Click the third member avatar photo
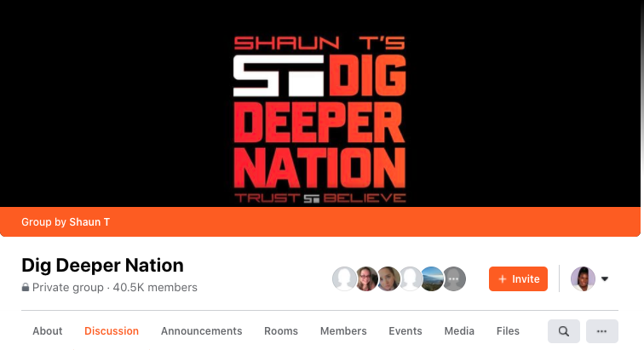The image size is (644, 350). (388, 279)
